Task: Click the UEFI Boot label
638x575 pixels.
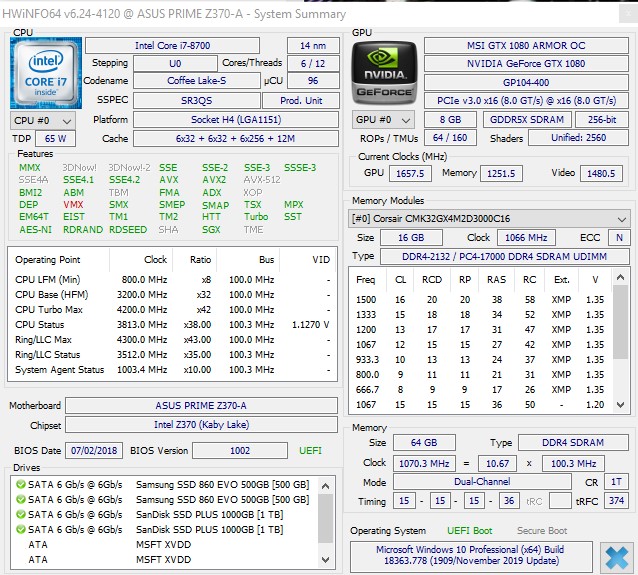Action: click(470, 531)
